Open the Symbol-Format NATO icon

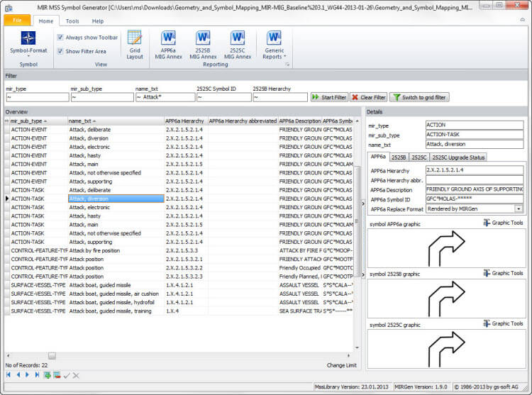tap(28, 38)
